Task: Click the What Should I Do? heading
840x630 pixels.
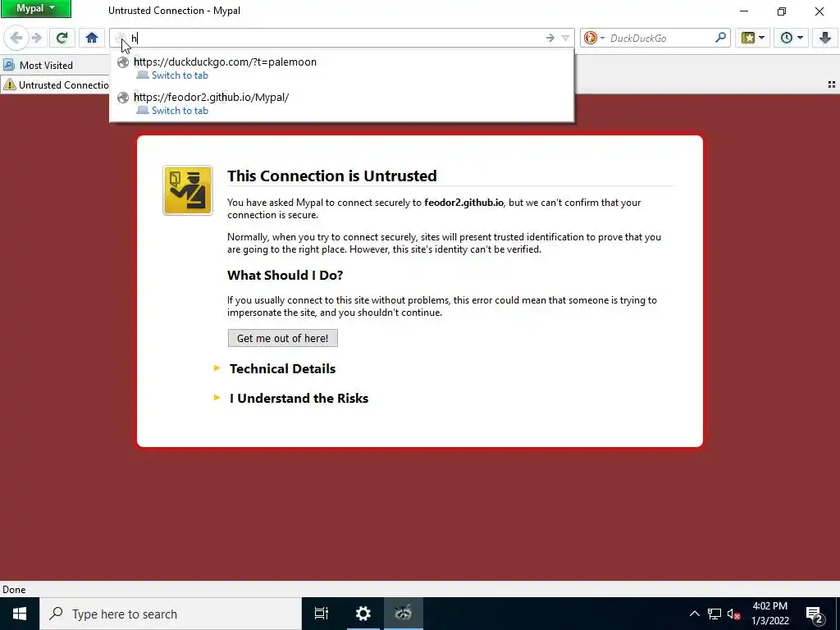Action: [x=285, y=276]
